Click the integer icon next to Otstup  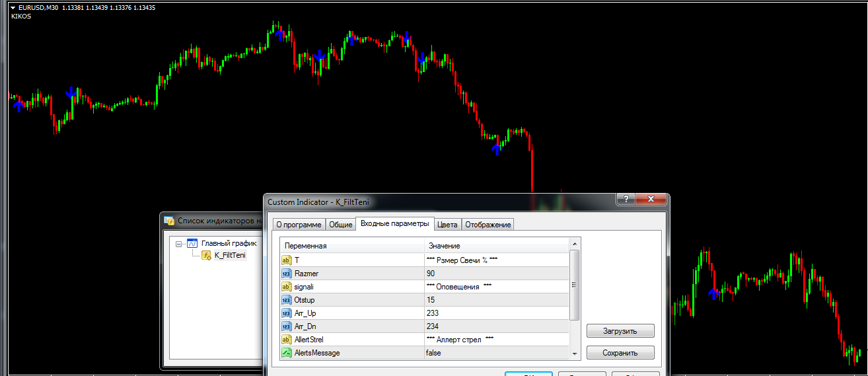coord(286,300)
